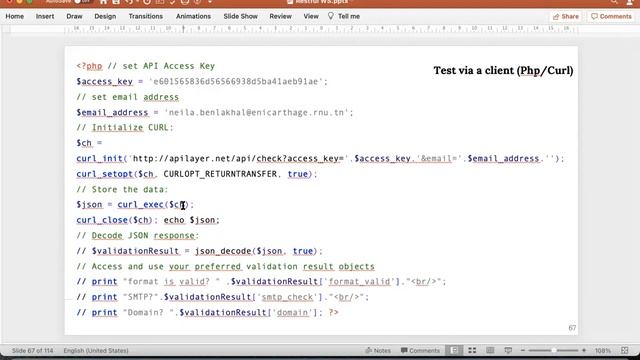Click the curl_close($ch); echo $json line
This screenshot has width=640, height=360.
pyautogui.click(x=148, y=220)
